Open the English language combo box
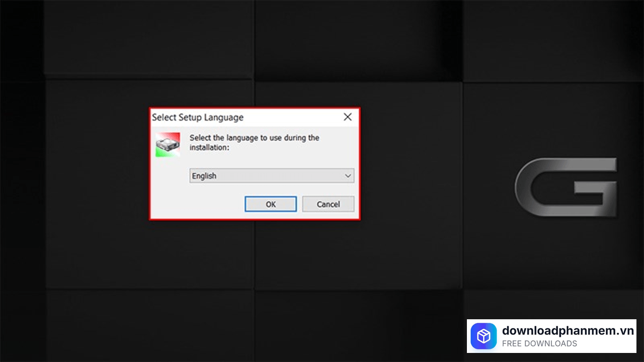 (x=267, y=176)
